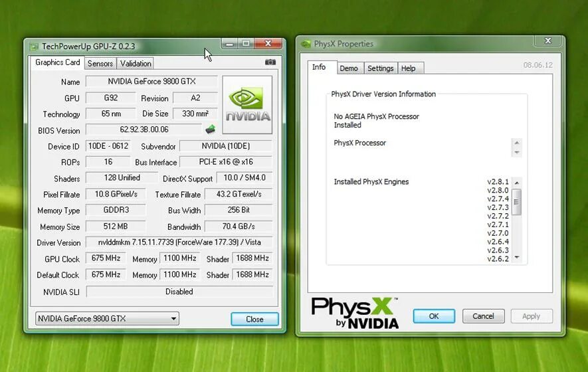Select engine version v2.8.1 in list

[x=498, y=181]
